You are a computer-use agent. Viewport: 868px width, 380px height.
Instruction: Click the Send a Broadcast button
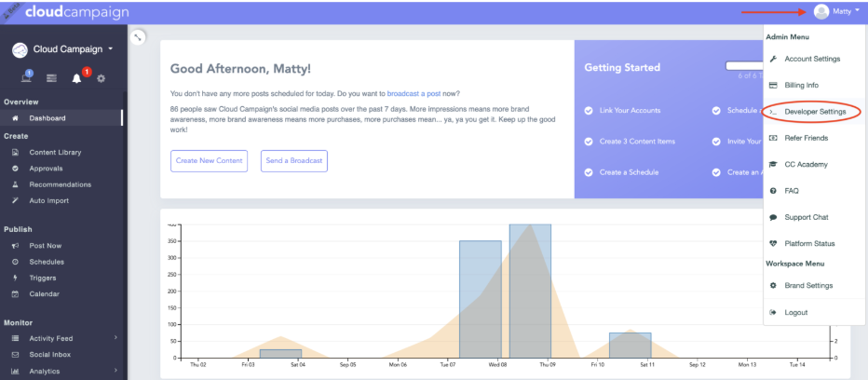click(x=294, y=160)
